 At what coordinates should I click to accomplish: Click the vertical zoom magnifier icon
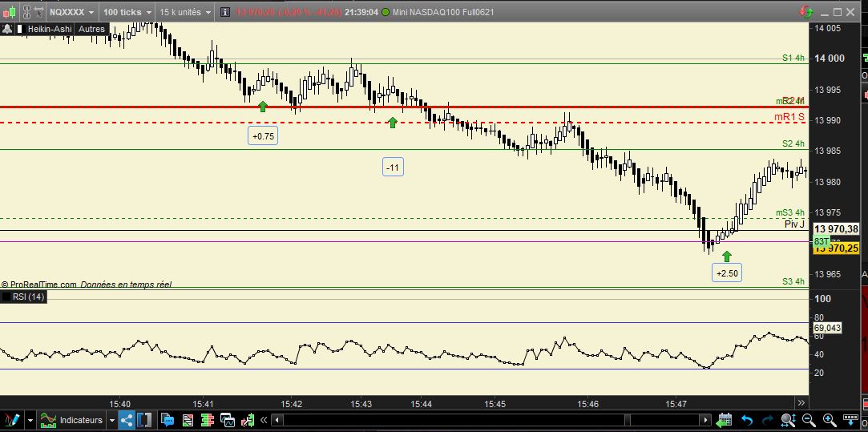click(x=789, y=420)
